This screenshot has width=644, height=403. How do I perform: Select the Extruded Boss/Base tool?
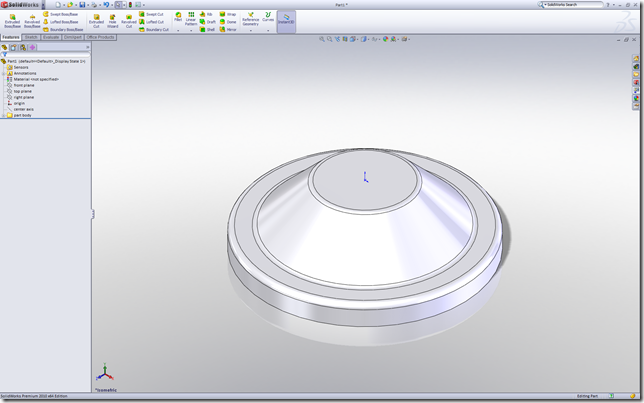[12, 21]
